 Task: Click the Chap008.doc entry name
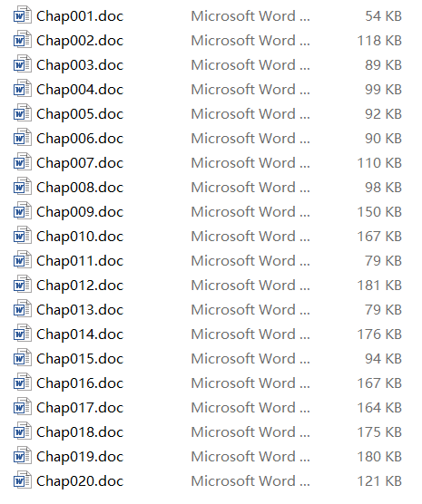(x=80, y=188)
